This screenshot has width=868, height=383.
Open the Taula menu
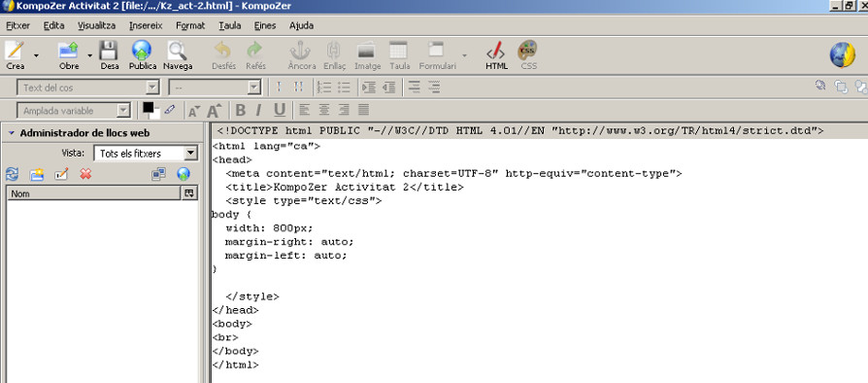(x=230, y=25)
